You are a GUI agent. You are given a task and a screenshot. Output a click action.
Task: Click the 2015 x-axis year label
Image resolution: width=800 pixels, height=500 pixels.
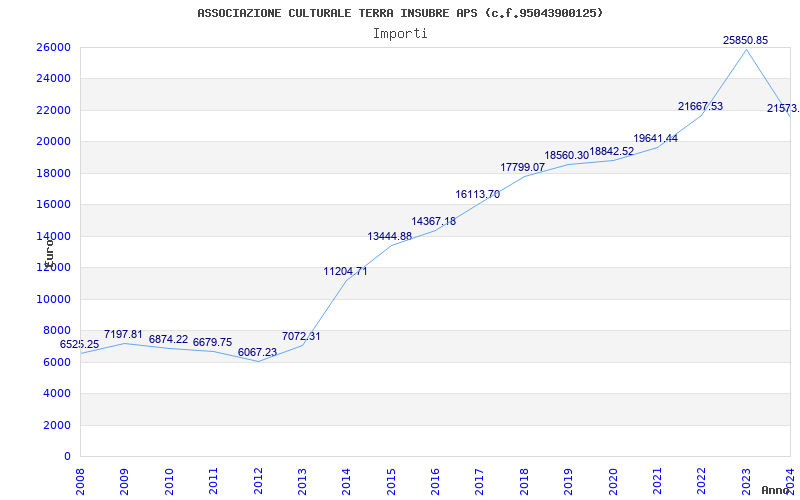[x=391, y=481]
